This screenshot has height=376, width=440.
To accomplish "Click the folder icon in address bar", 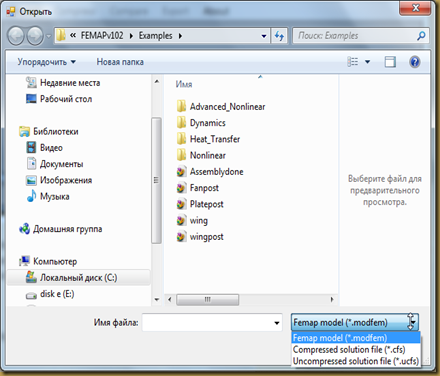I will pyautogui.click(x=61, y=35).
